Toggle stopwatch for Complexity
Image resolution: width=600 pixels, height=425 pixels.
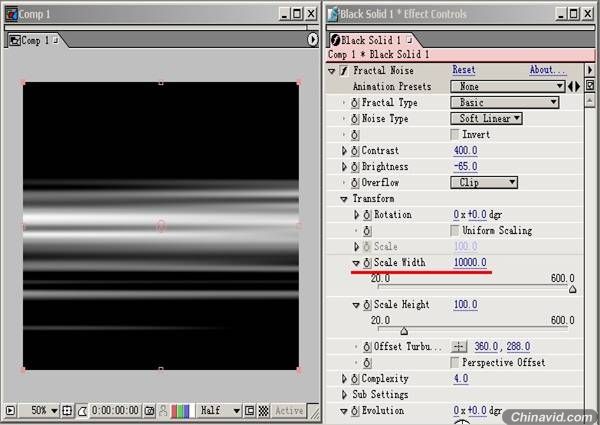355,379
